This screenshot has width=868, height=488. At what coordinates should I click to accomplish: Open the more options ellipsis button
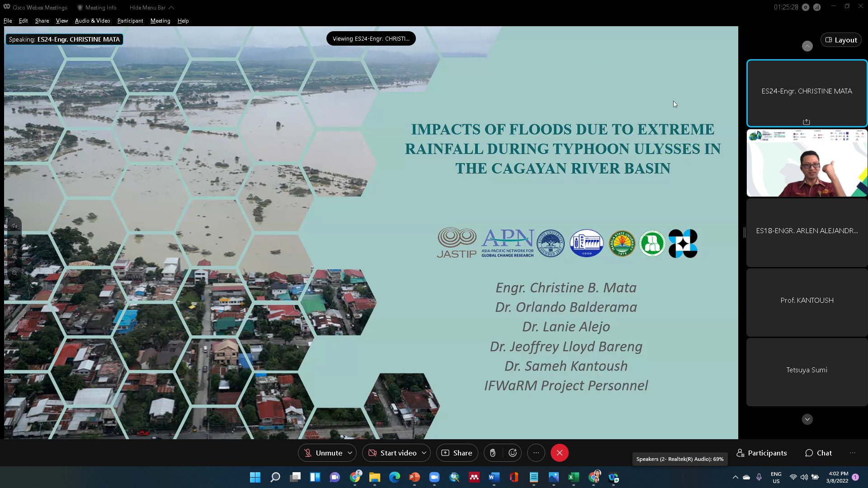536,453
